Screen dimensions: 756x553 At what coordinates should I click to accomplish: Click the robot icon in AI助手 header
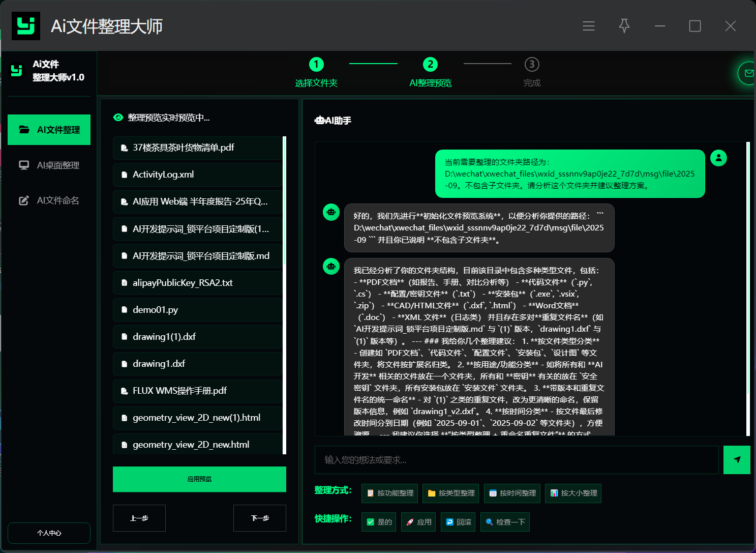pos(320,121)
